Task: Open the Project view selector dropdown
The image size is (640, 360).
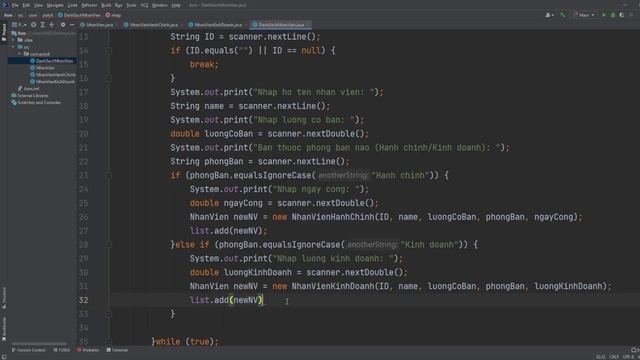Action: pyautogui.click(x=19, y=25)
